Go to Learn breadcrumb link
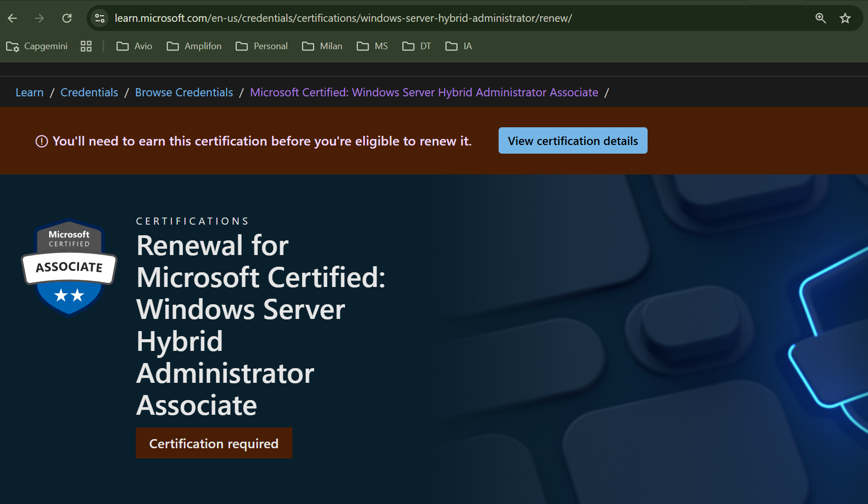868x504 pixels. (29, 92)
